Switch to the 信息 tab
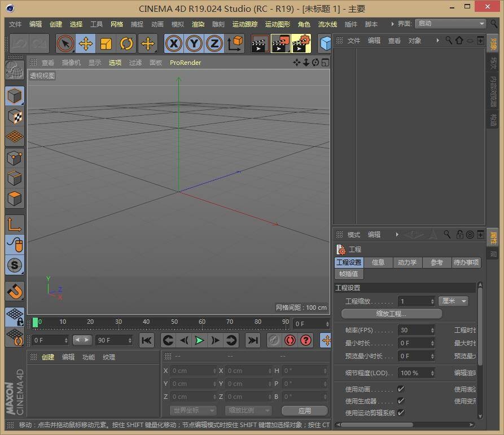Image resolution: width=504 pixels, height=435 pixels. [378, 262]
